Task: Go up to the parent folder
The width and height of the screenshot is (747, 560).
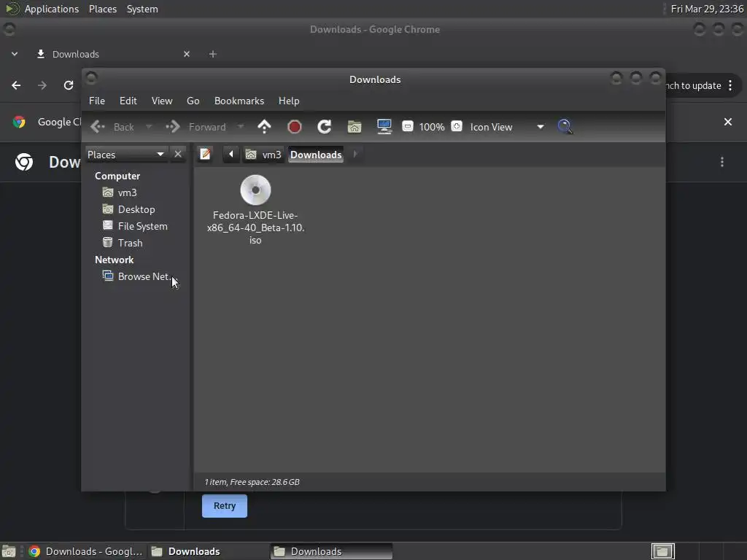Action: (264, 127)
